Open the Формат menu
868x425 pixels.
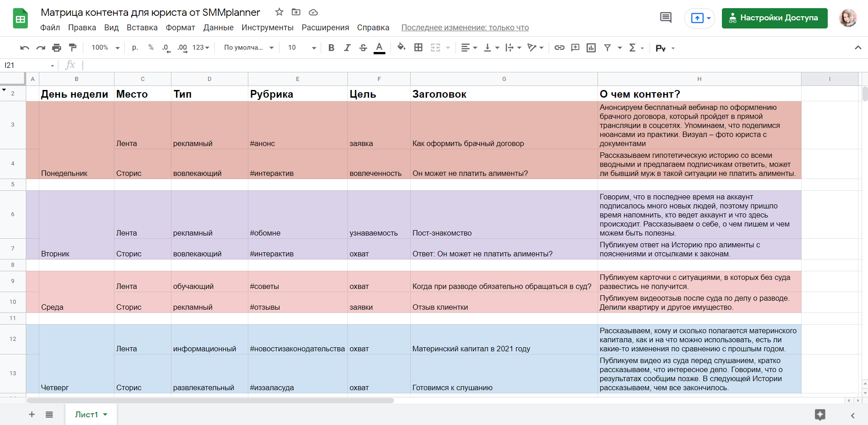tap(180, 28)
